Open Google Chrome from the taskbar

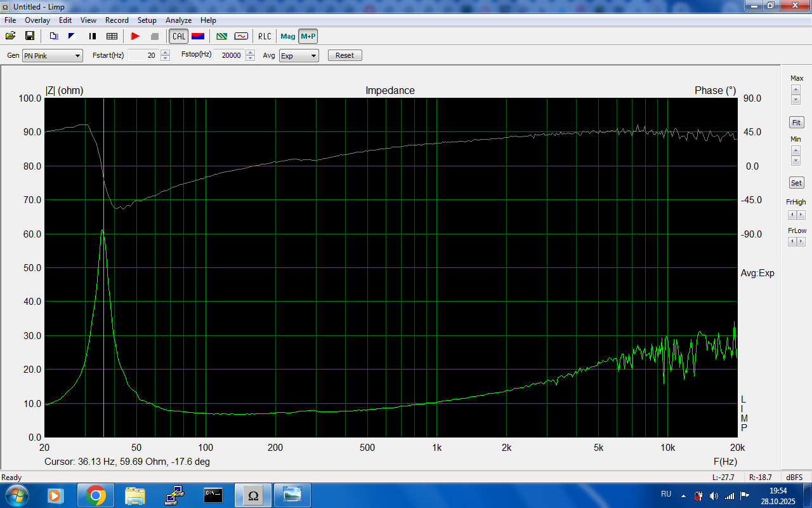point(96,495)
